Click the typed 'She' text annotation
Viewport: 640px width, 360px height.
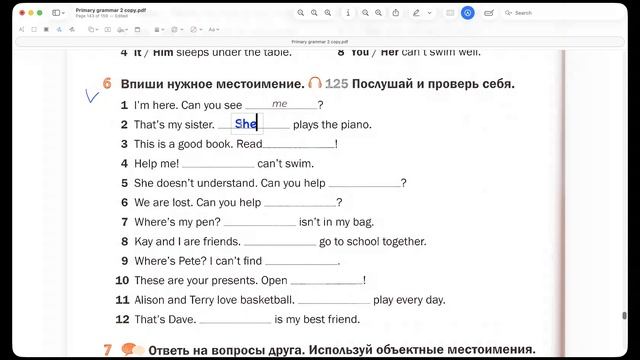[x=246, y=124]
